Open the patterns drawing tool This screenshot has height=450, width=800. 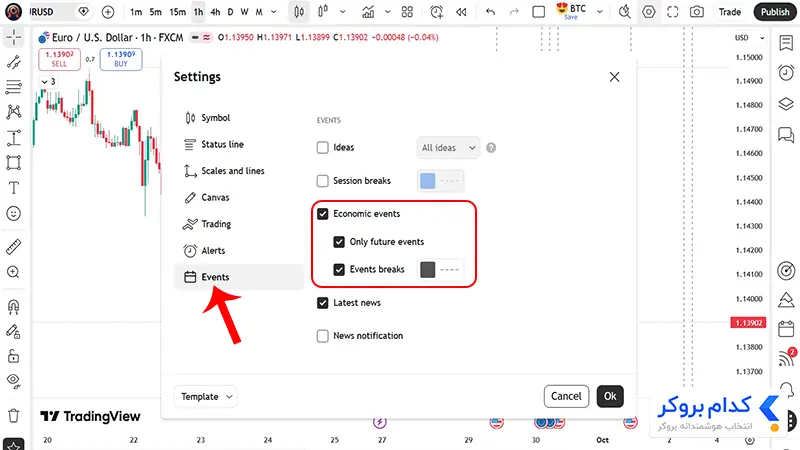[x=14, y=112]
